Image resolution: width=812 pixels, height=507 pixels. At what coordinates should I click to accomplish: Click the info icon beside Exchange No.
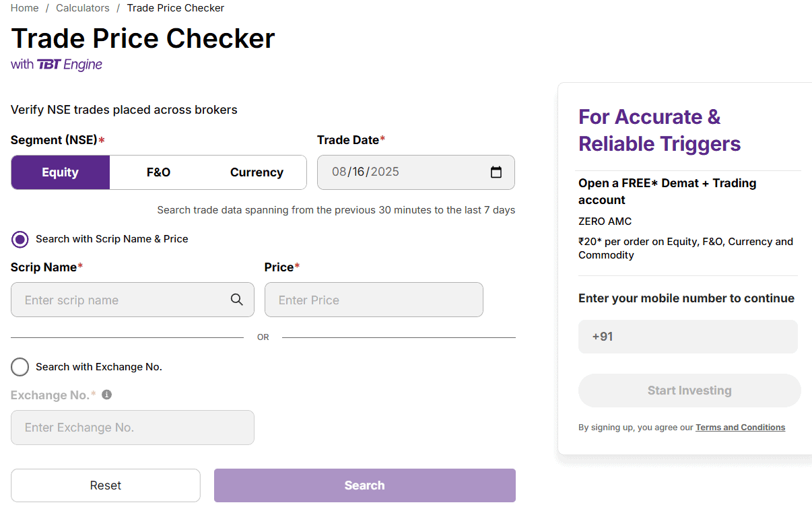(106, 395)
